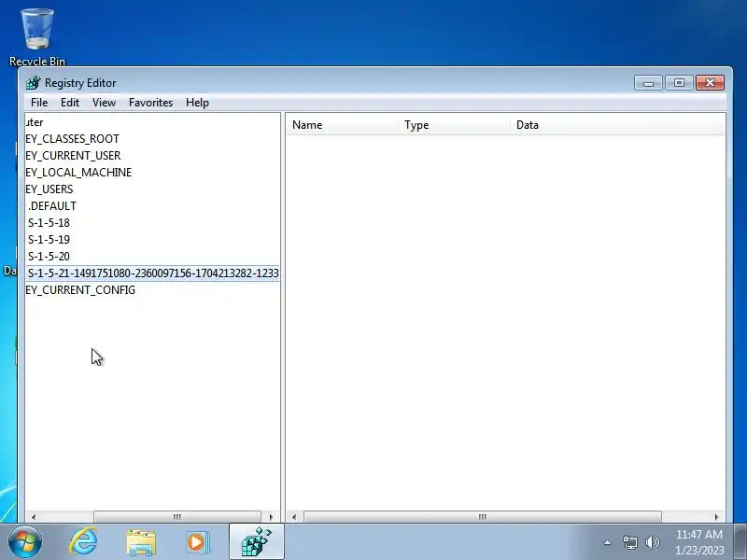The width and height of the screenshot is (747, 560).
Task: Select the HKEY_CURRENT_CONFIG key
Action: [80, 290]
